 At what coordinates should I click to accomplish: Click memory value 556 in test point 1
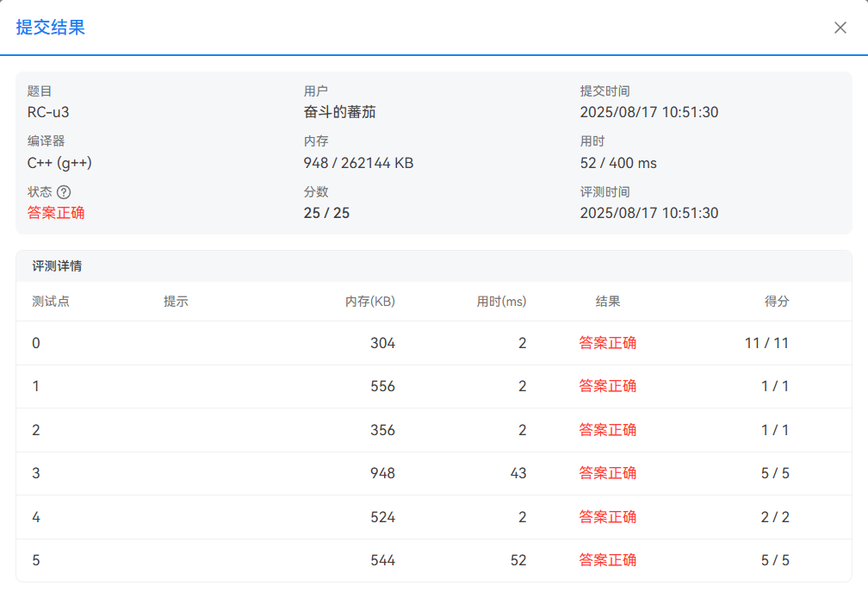382,387
